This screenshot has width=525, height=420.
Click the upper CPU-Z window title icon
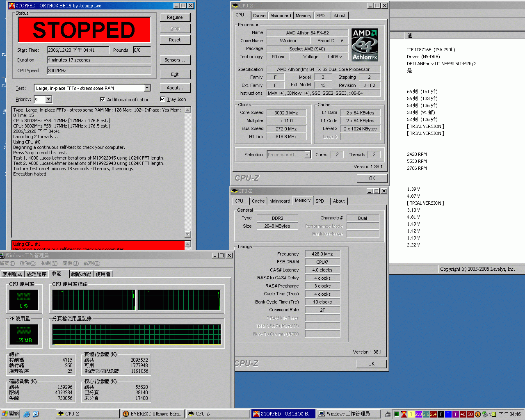tap(235, 6)
